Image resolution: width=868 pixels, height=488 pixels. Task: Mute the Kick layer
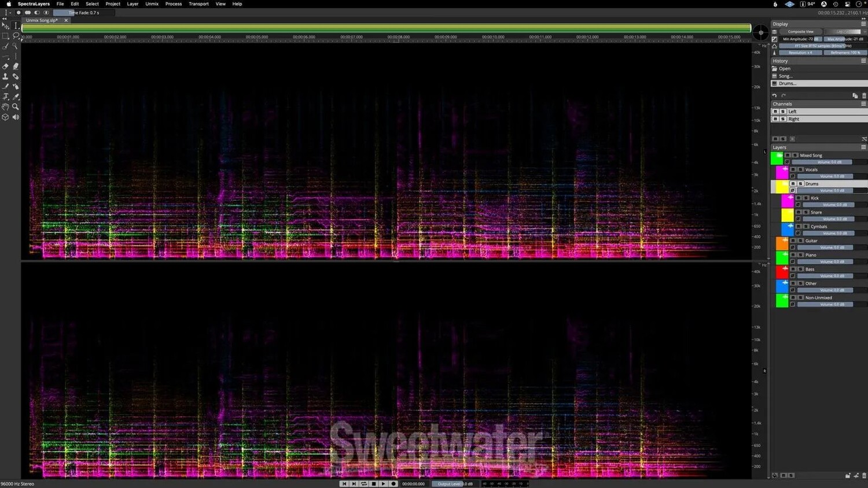[x=799, y=198]
